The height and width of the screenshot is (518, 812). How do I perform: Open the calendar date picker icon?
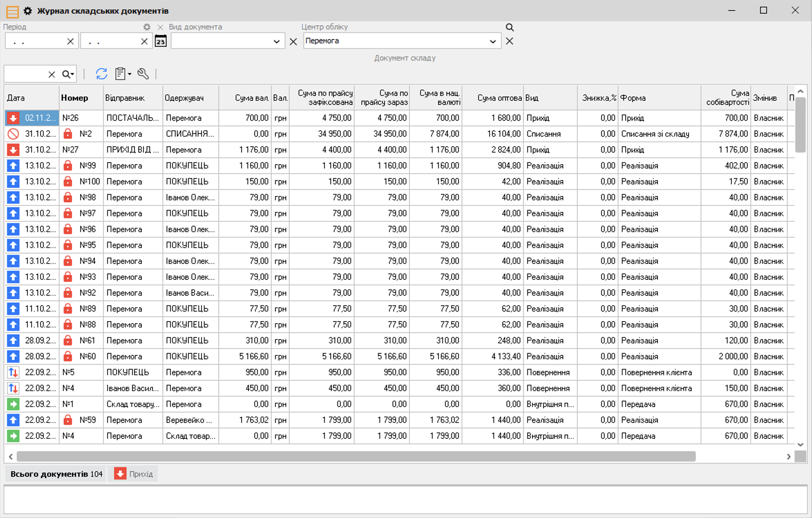[161, 41]
